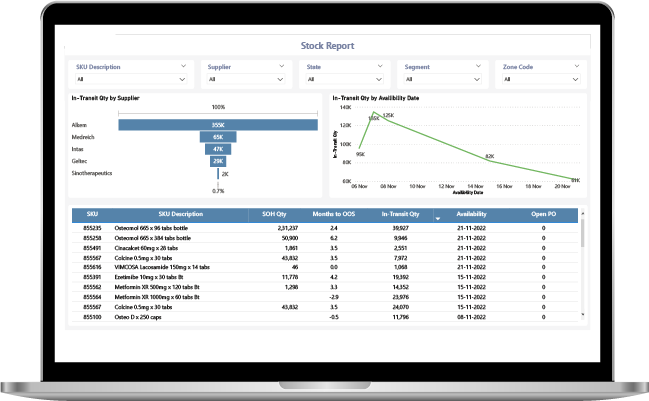
Task: Click In-Transit Qty value 24,070
Action: pyautogui.click(x=400, y=307)
